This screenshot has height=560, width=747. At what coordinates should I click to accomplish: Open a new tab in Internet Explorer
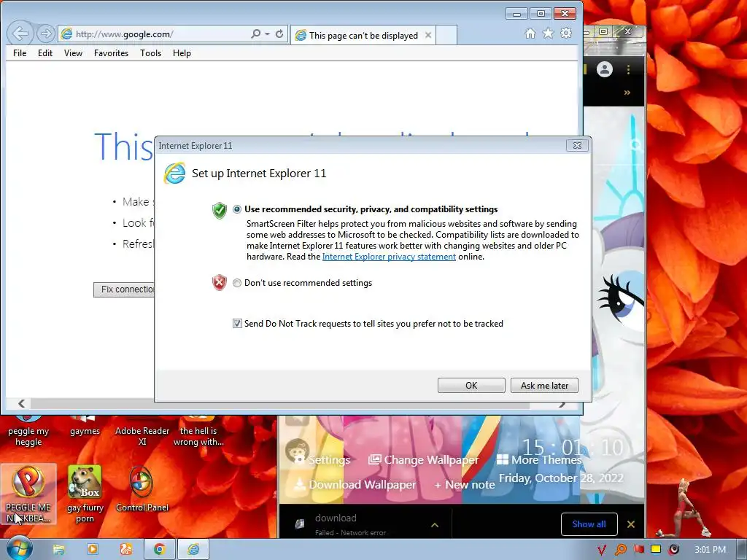446,35
